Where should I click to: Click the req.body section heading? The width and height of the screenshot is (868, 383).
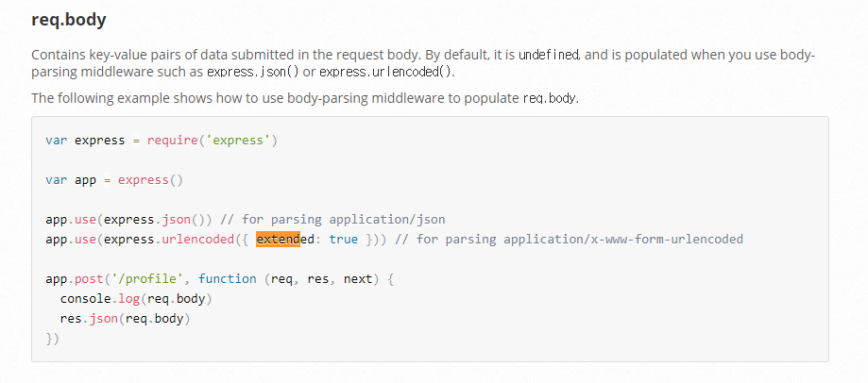point(69,21)
